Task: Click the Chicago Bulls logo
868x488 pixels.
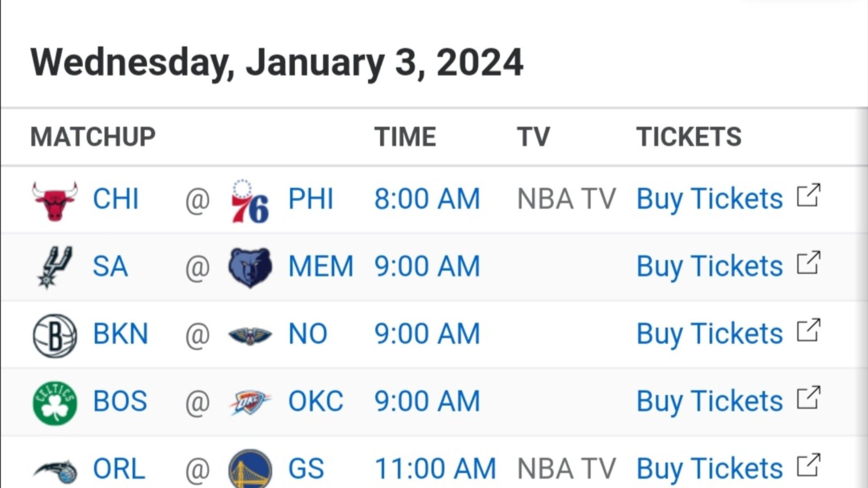Action: [x=55, y=200]
